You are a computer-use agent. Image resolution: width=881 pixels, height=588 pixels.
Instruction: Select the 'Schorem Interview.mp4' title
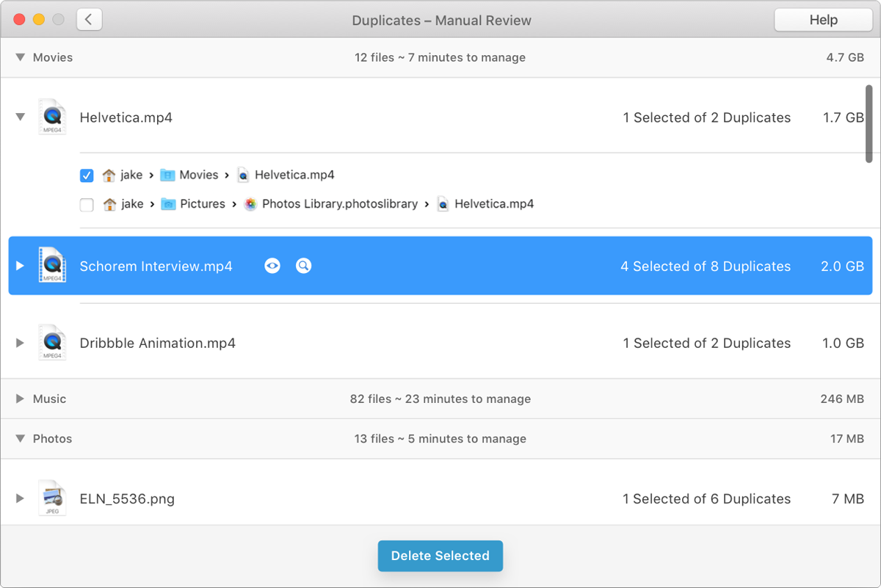156,266
